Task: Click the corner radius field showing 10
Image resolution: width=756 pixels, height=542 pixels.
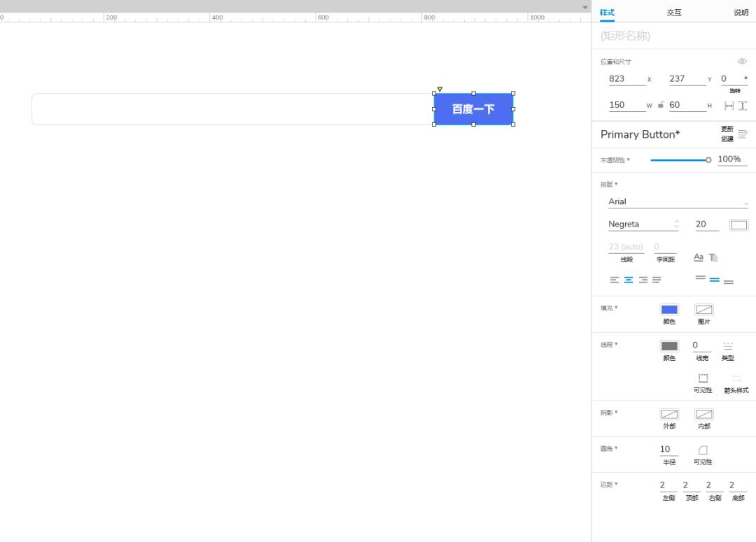Action: pyautogui.click(x=668, y=450)
